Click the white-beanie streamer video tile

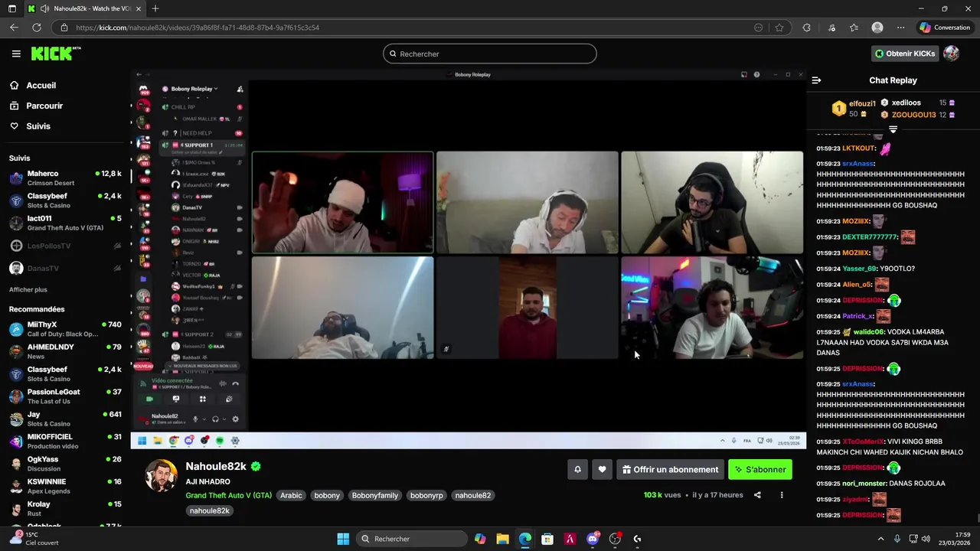(x=342, y=202)
